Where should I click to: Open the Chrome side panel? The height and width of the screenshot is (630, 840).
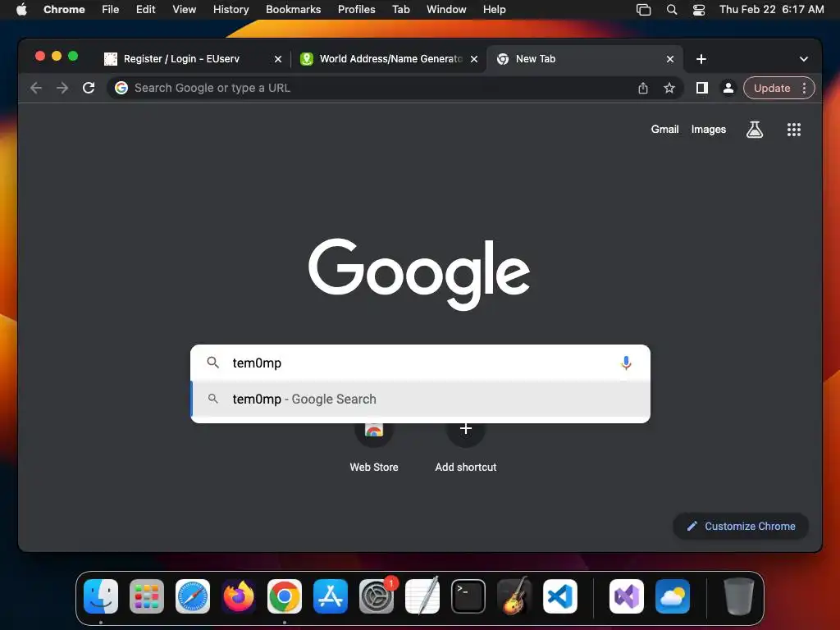click(x=702, y=88)
